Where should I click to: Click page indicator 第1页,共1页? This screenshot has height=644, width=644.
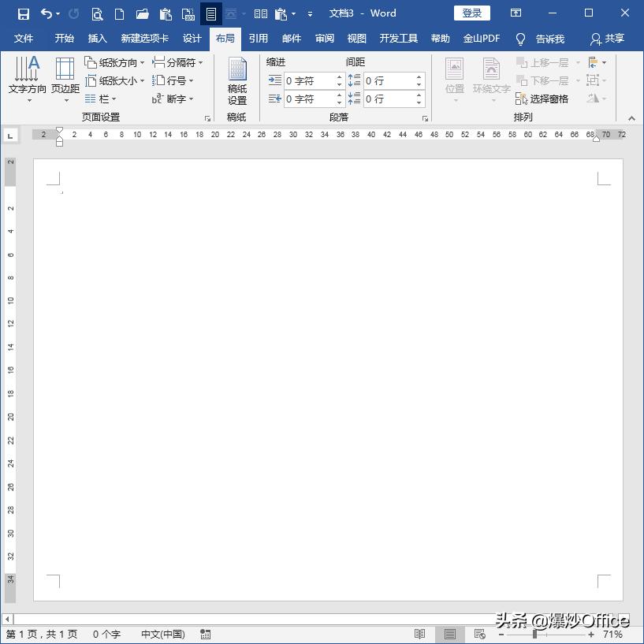coord(42,635)
